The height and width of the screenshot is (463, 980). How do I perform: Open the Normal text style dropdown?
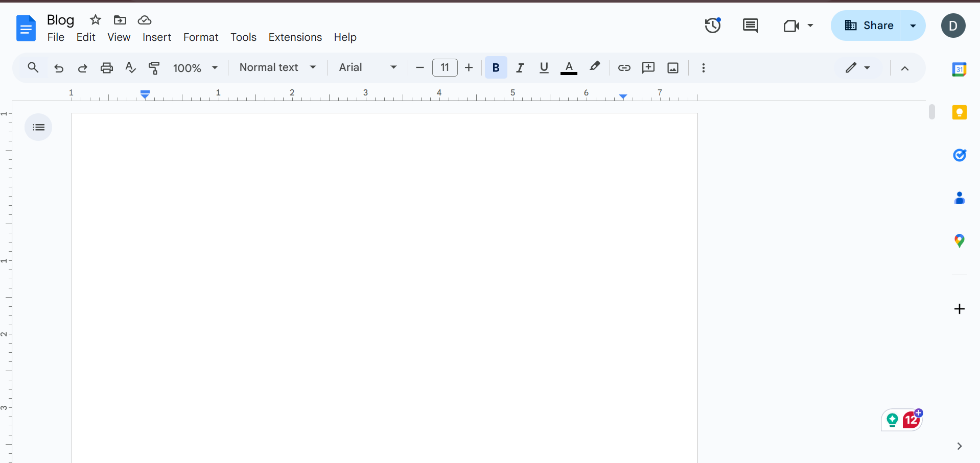[x=277, y=67]
